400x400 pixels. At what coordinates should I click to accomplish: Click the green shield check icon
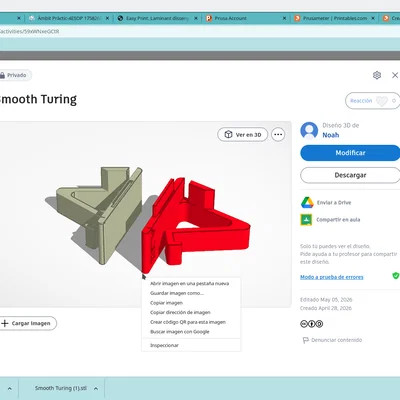click(x=396, y=276)
